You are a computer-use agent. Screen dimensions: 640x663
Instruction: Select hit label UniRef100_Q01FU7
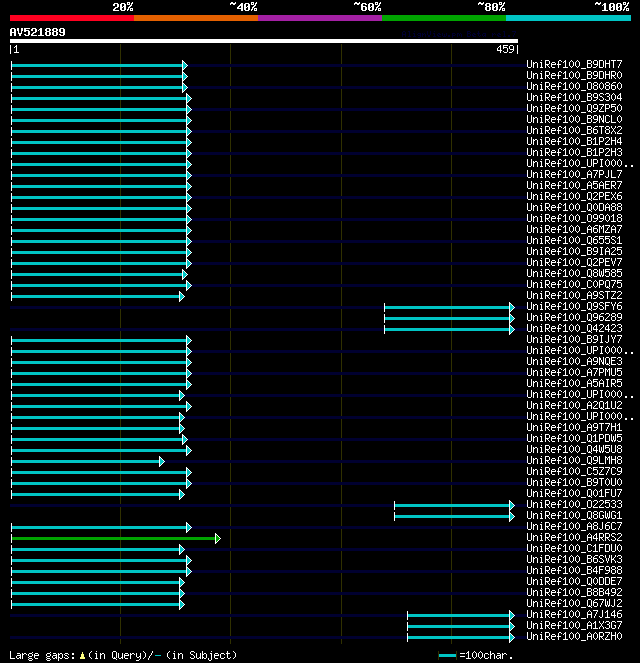574,493
